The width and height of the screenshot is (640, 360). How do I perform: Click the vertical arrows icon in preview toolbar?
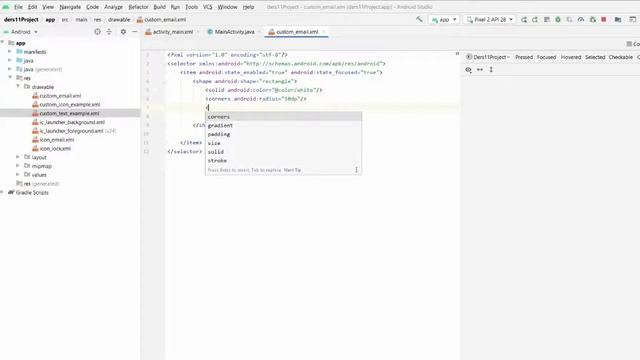491,70
